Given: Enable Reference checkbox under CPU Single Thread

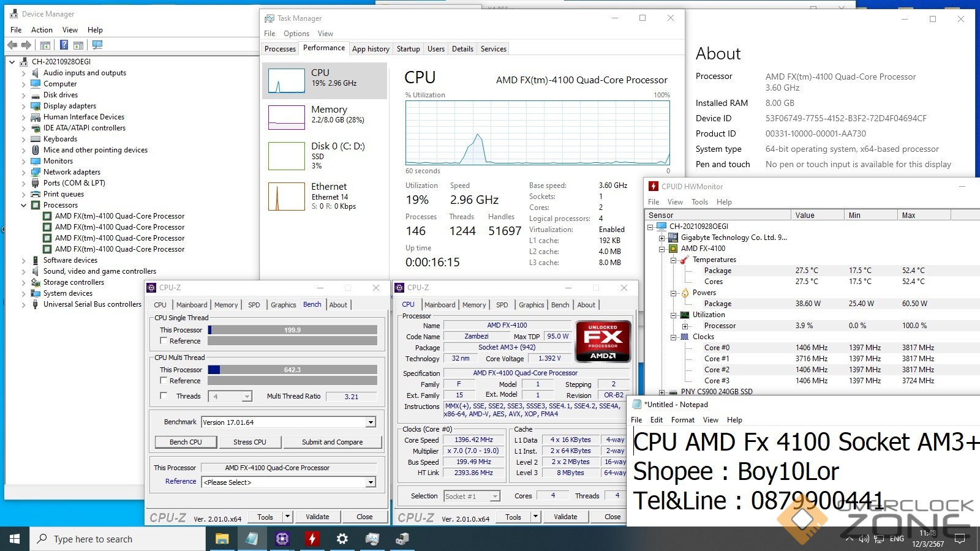Looking at the screenshot, I should click(164, 340).
